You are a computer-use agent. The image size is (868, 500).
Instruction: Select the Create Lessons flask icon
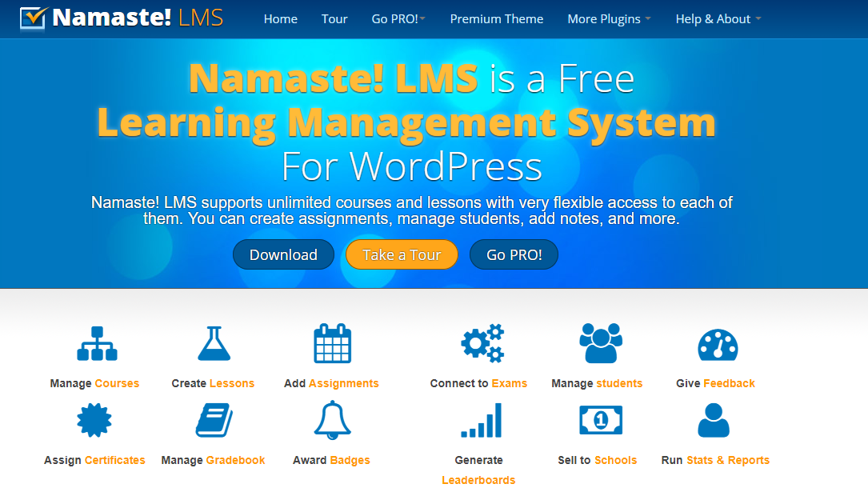pyautogui.click(x=214, y=342)
